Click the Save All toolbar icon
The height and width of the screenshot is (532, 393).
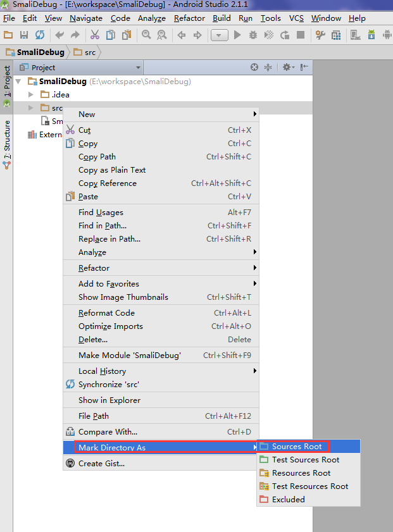[x=24, y=35]
